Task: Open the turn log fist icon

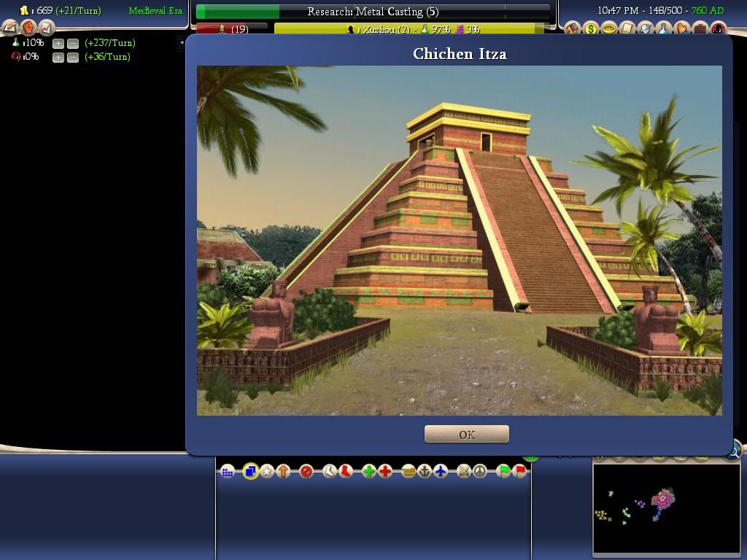Action: [x=28, y=28]
